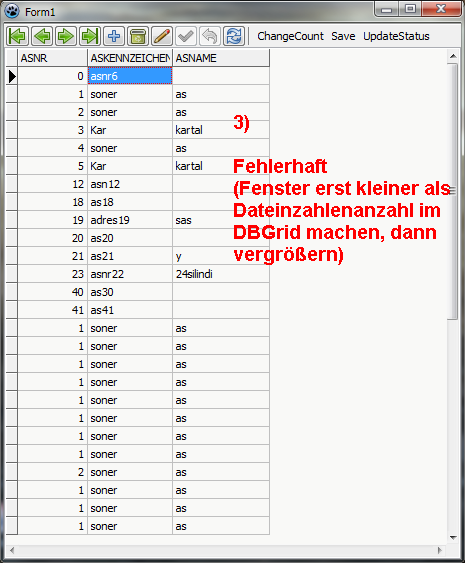This screenshot has height=563, width=465.
Task: Cancel edit with undo arrow icon
Action: coord(210,36)
